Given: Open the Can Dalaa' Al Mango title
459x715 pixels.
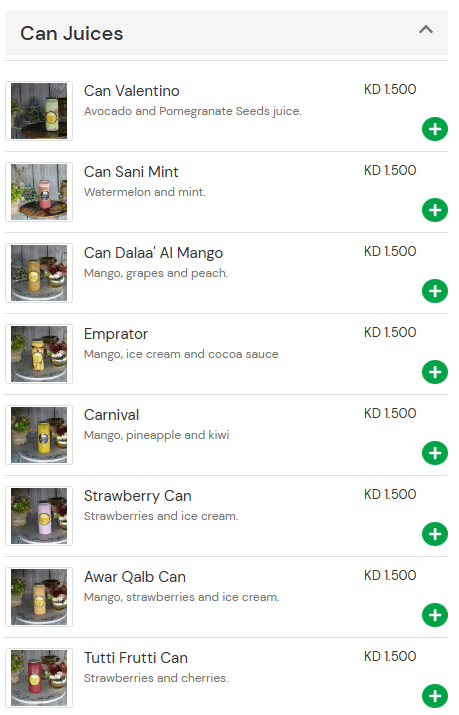Looking at the screenshot, I should click(153, 253).
